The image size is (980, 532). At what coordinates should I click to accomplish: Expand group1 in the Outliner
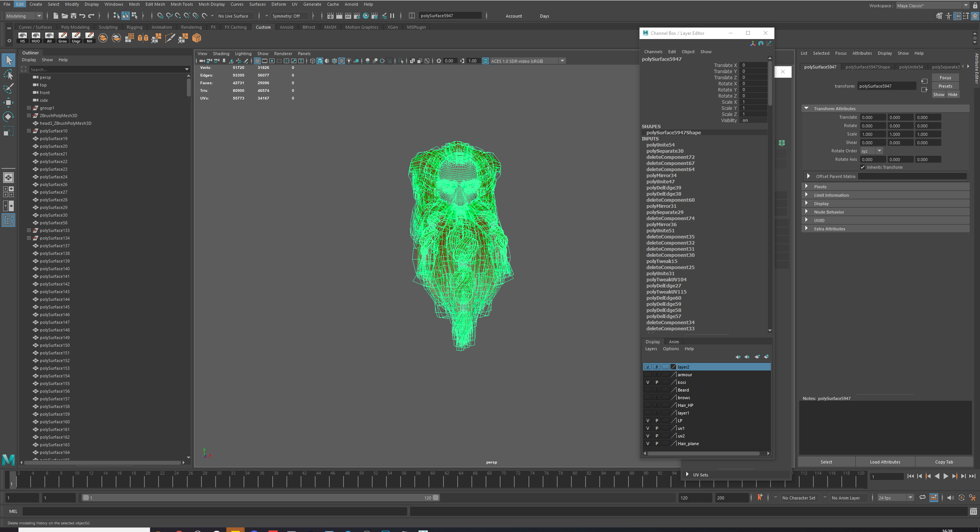[29, 108]
